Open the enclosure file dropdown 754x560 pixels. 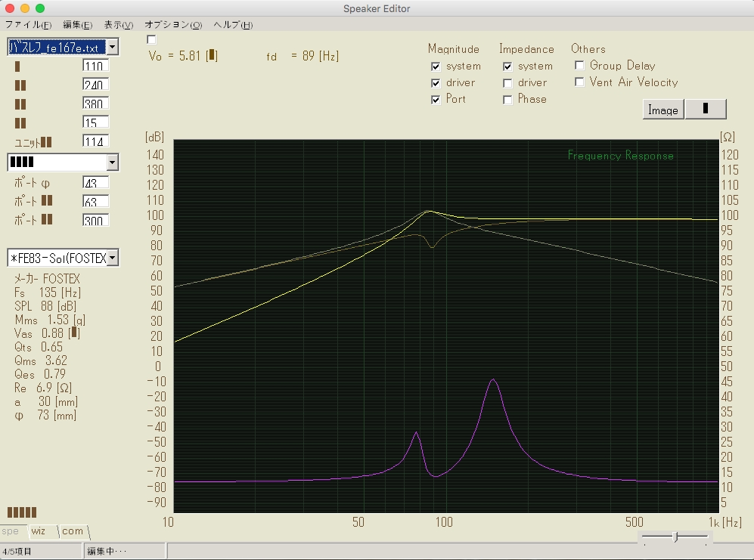pyautogui.click(x=112, y=48)
